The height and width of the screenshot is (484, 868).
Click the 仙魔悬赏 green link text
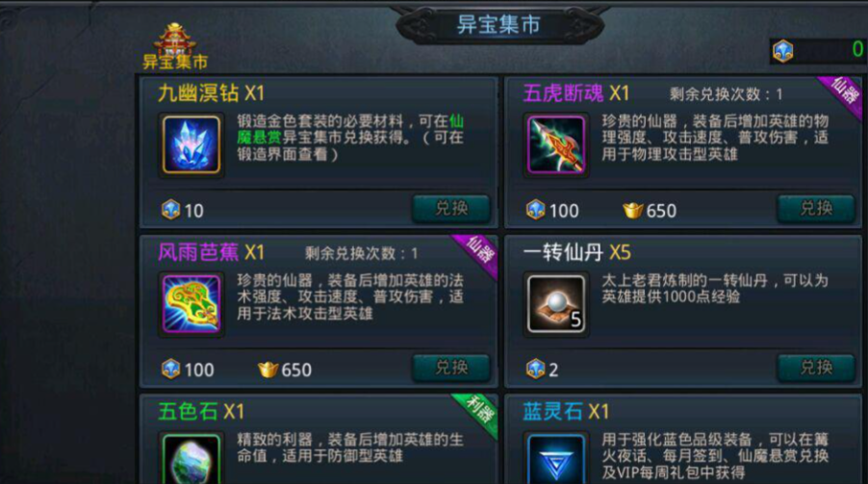point(350,129)
